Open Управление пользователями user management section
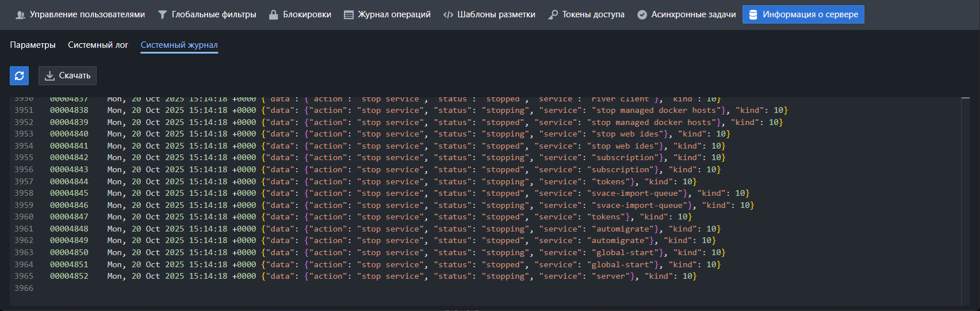This screenshot has height=311, width=980. click(x=81, y=14)
